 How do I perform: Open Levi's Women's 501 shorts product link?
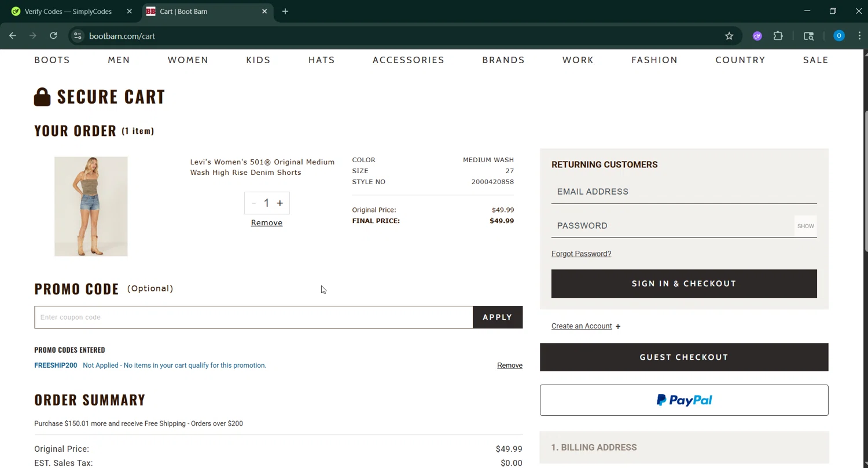(x=262, y=167)
